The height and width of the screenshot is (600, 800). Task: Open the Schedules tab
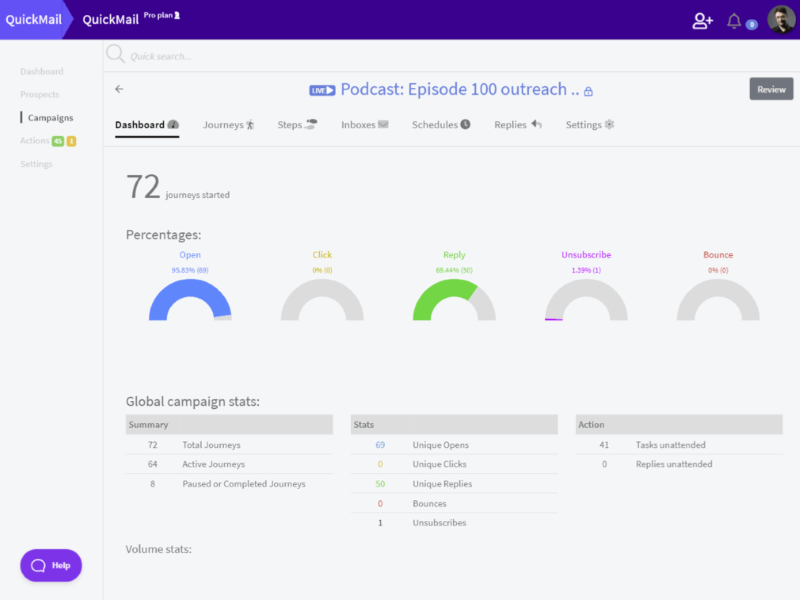click(x=441, y=125)
